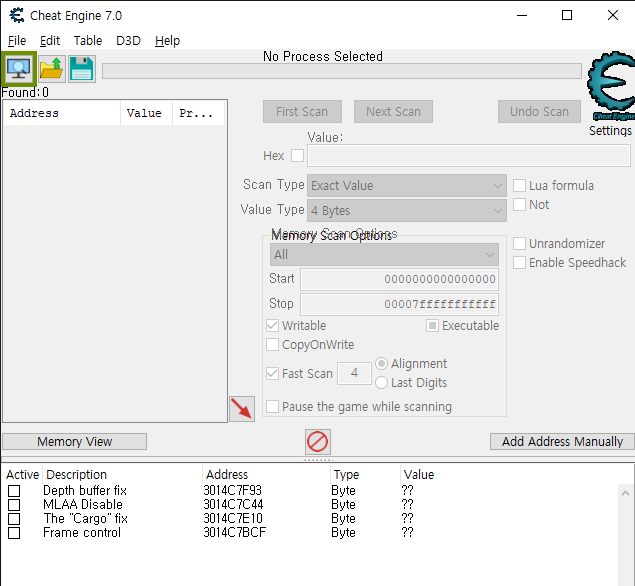Enable the Unrandomizer option
This screenshot has height=586, width=635.
pyautogui.click(x=519, y=243)
